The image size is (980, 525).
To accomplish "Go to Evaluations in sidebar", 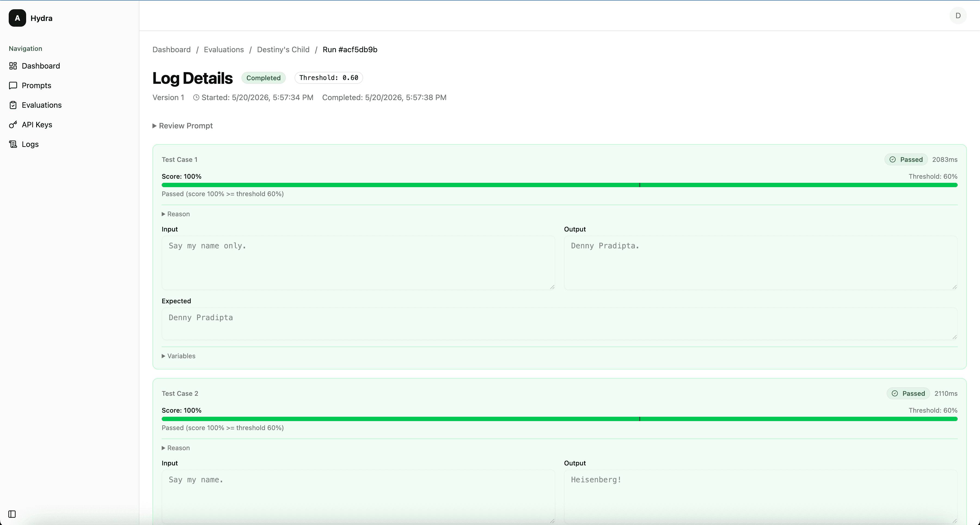I will pyautogui.click(x=41, y=105).
